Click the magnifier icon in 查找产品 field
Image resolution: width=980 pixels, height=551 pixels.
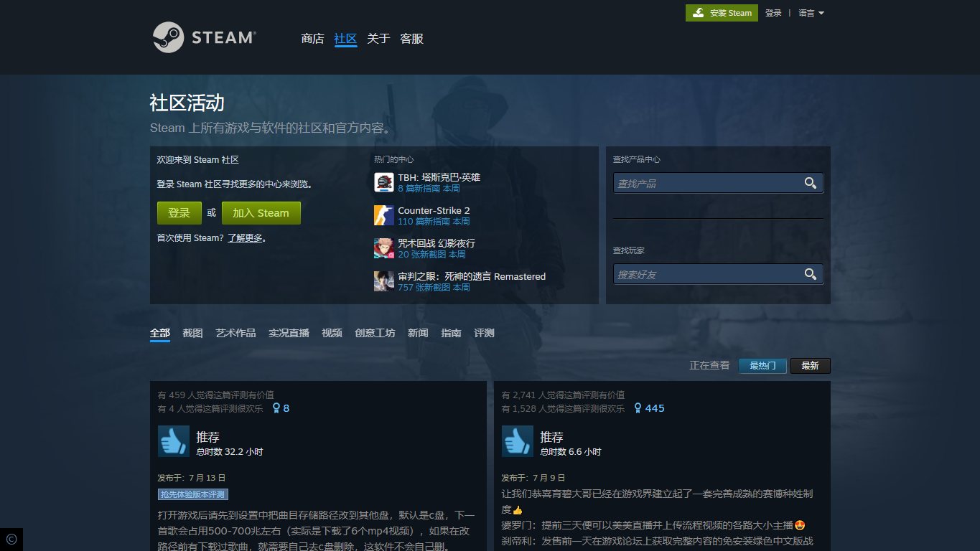tap(811, 184)
